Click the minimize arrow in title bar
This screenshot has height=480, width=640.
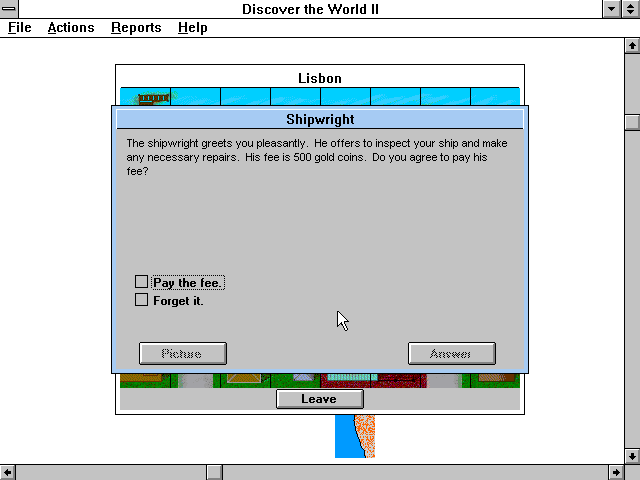(611, 9)
